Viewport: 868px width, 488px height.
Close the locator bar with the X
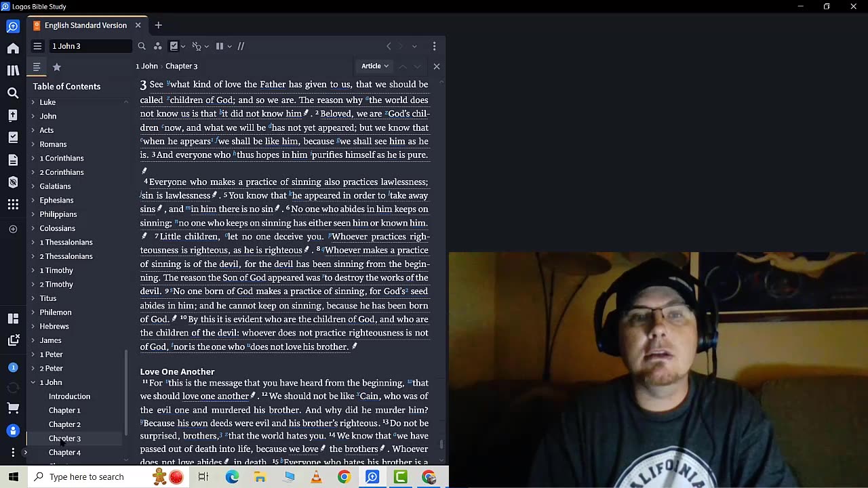[436, 66]
